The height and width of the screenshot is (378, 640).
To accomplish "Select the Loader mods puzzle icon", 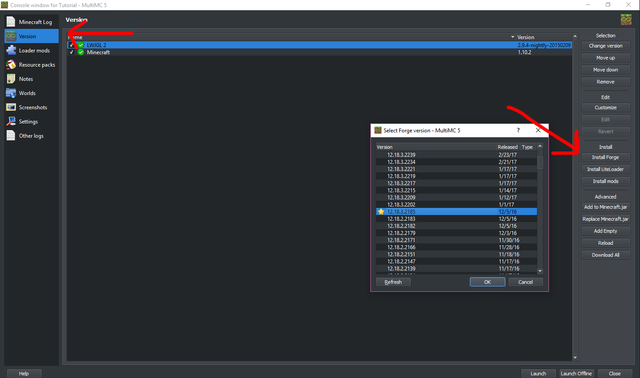I will click(11, 50).
